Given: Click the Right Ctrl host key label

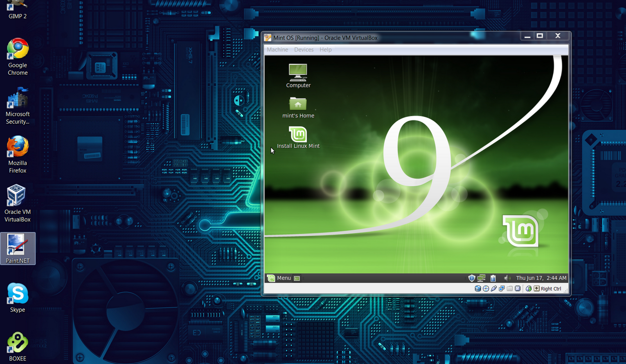Looking at the screenshot, I should tap(551, 289).
